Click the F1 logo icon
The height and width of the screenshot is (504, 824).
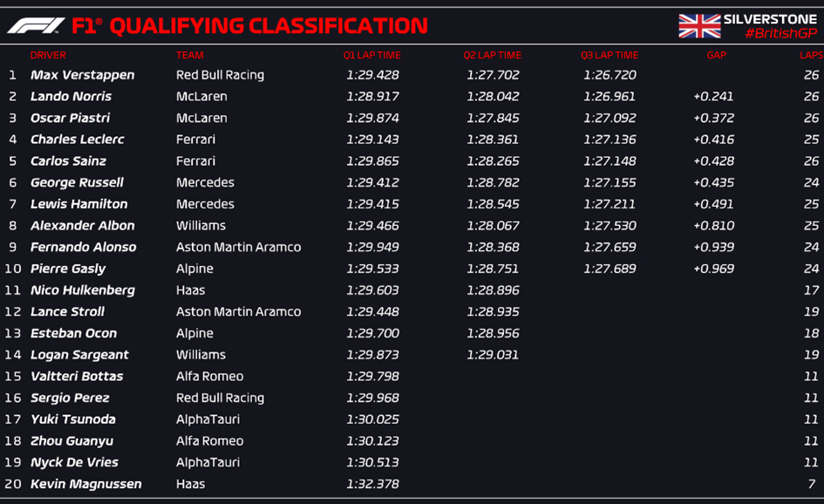point(35,26)
